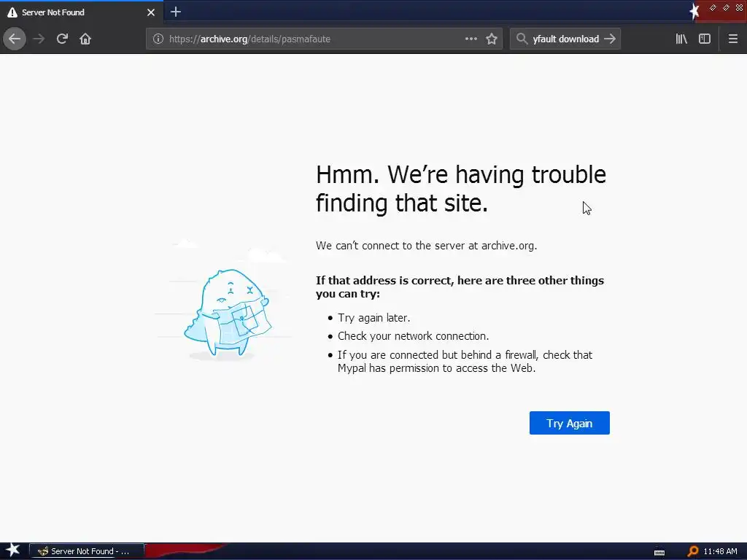Click the Try Again button
The height and width of the screenshot is (560, 747).
(569, 423)
